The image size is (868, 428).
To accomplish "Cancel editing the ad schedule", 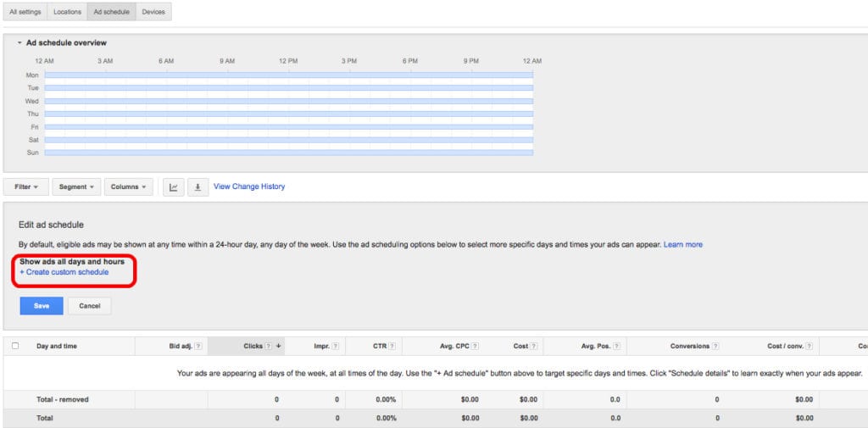I will [x=90, y=306].
